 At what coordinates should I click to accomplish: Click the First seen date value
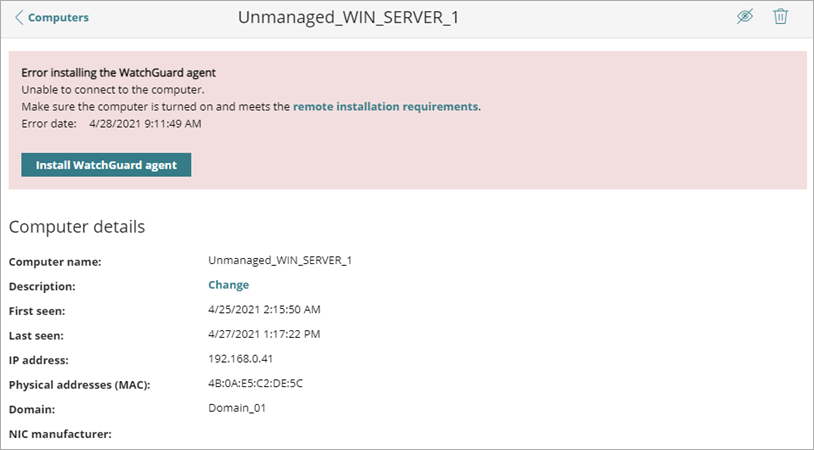[x=264, y=309]
